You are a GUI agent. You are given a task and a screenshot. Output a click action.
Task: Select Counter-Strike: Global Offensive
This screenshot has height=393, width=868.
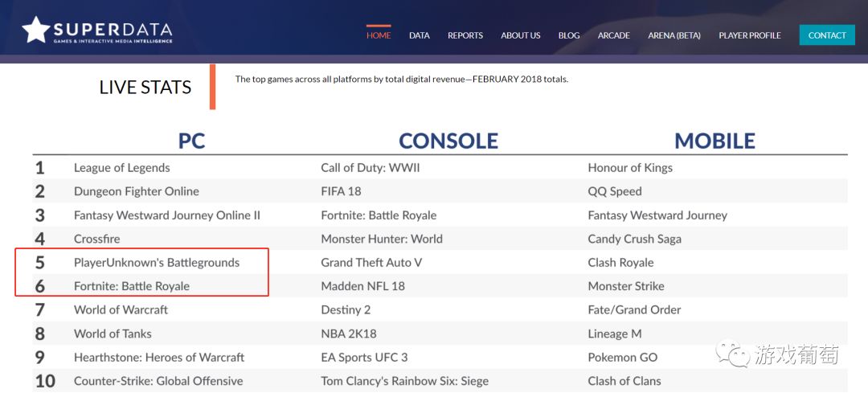pyautogui.click(x=158, y=381)
